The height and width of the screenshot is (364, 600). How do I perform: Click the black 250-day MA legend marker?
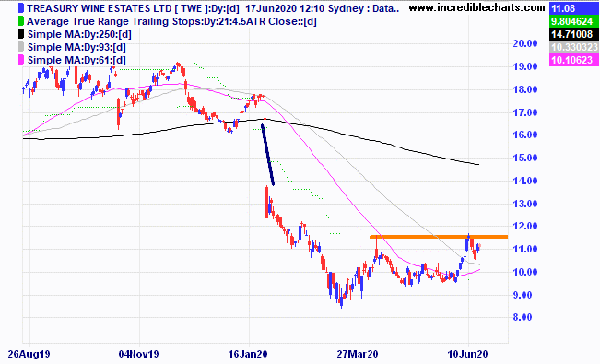(x=20, y=34)
